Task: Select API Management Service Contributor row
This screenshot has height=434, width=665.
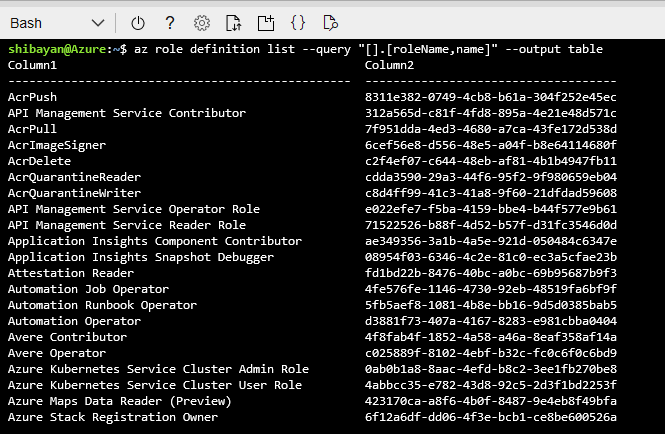Action: pos(127,113)
